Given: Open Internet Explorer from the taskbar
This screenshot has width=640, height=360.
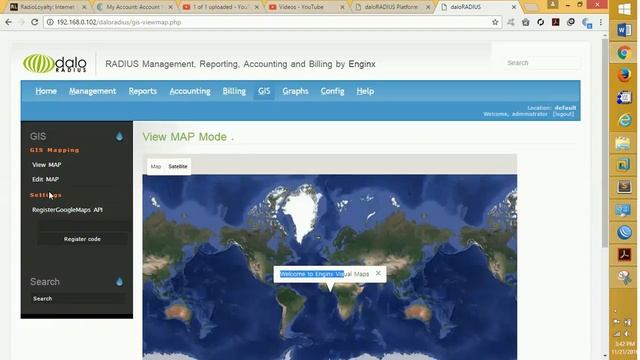Looking at the screenshot, I should [624, 120].
